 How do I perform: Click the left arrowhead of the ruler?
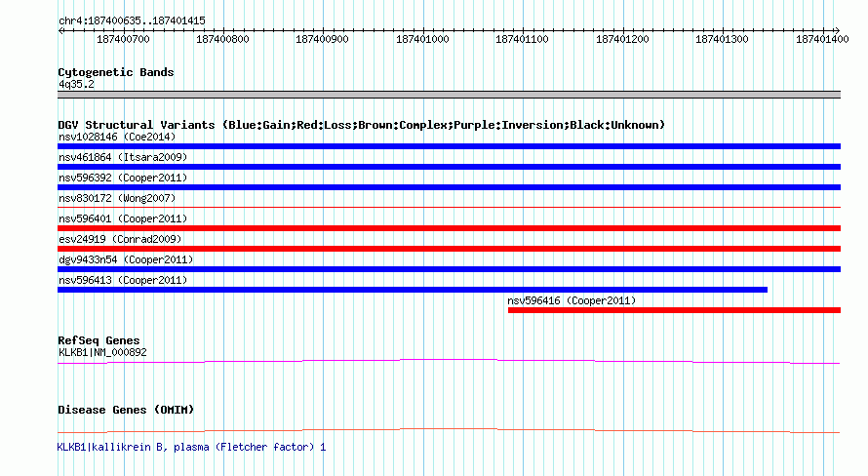[60, 31]
